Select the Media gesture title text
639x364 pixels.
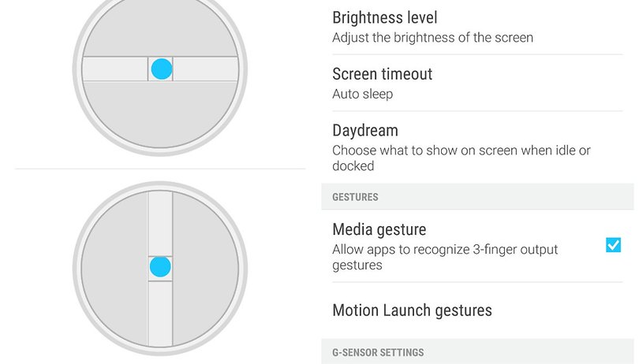click(379, 229)
